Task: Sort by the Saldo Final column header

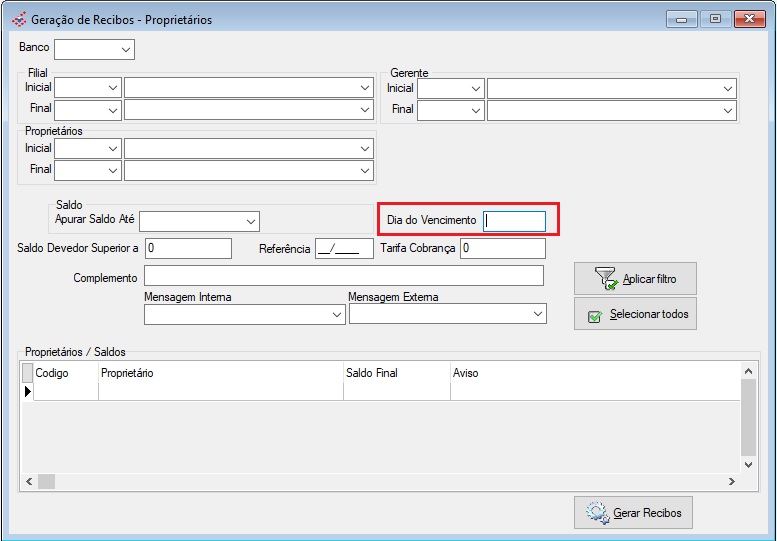Action: [x=396, y=373]
